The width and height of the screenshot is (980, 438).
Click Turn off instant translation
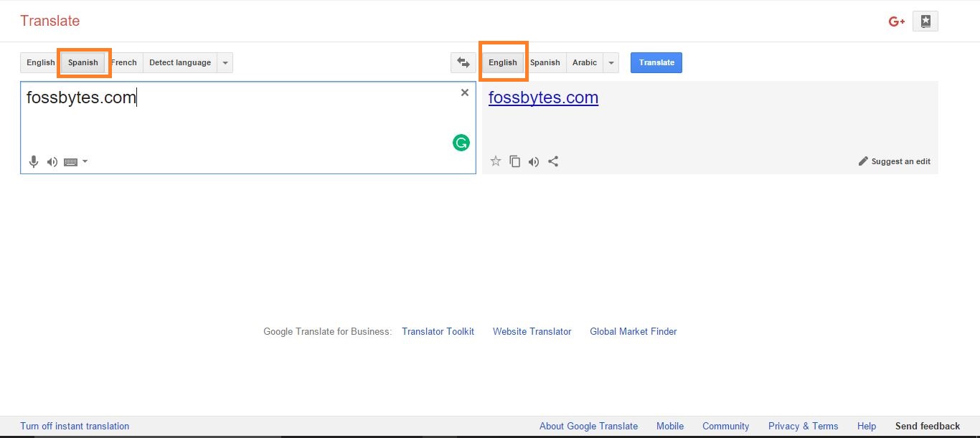[75, 426]
